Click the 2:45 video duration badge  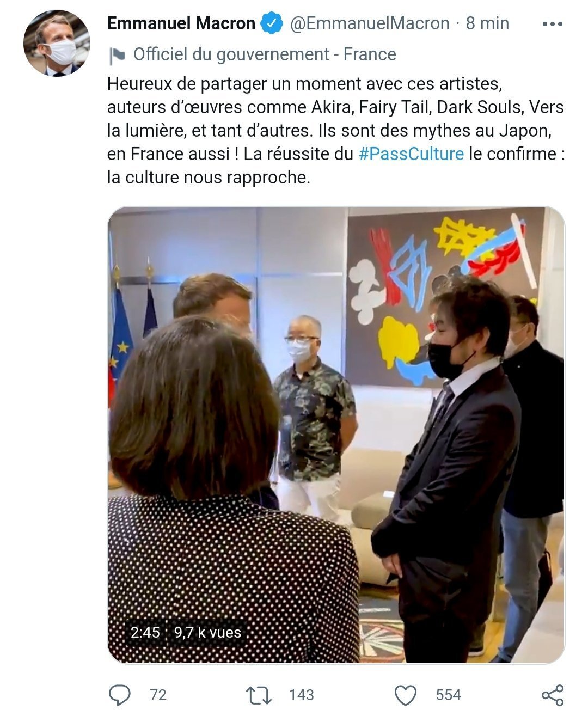tap(145, 632)
